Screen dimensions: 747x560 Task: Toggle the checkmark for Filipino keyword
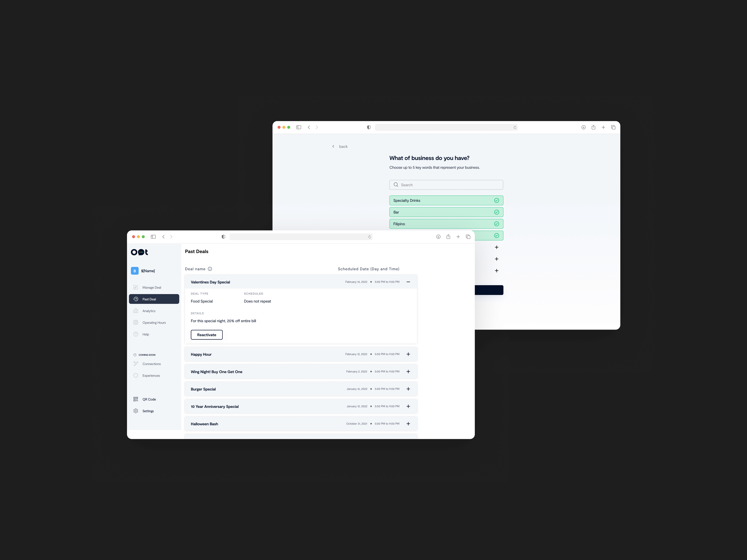(496, 224)
